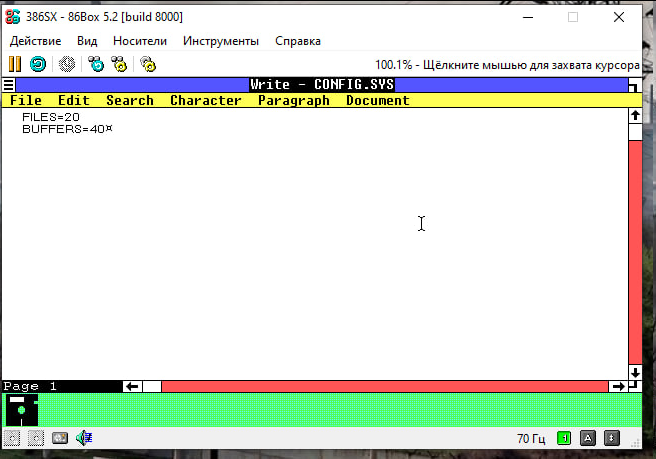Pause the emulation with the pause icon
The image size is (656, 459).
click(x=15, y=64)
